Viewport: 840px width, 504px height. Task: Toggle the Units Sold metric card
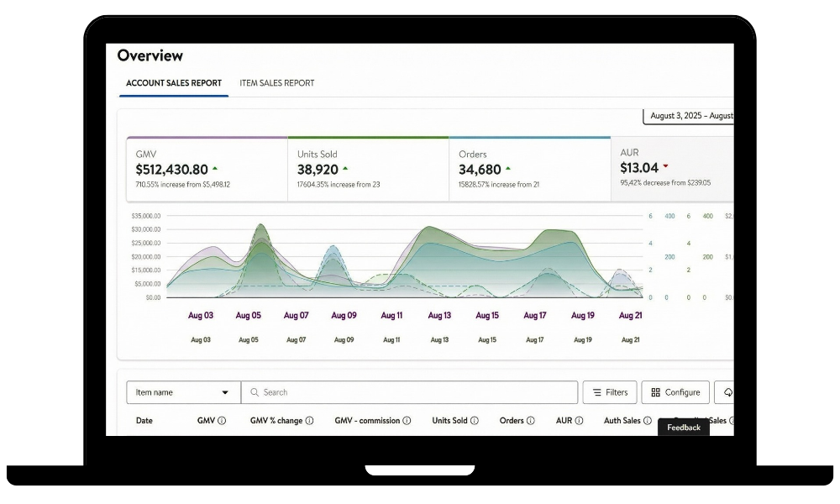click(x=368, y=170)
